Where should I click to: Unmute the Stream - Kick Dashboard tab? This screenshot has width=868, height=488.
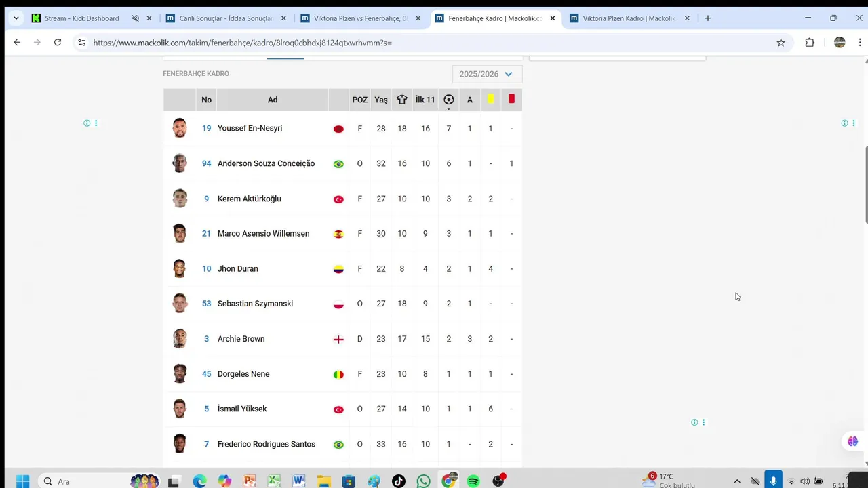[136, 18]
